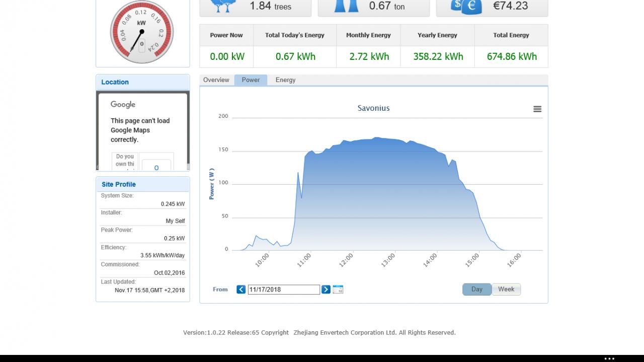Image resolution: width=644 pixels, height=362 pixels.
Task: Click the €74.23 earnings value
Action: click(x=511, y=6)
